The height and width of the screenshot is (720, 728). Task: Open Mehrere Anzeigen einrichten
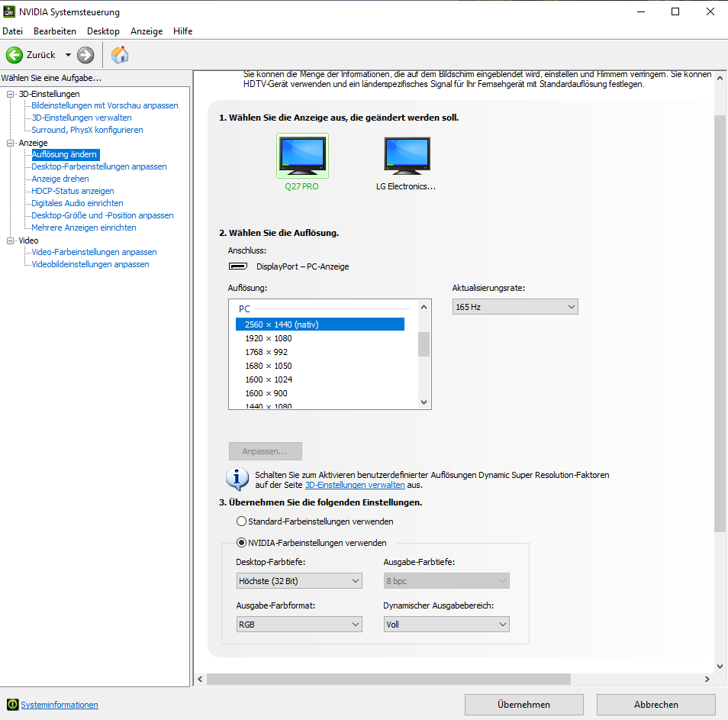(x=84, y=228)
